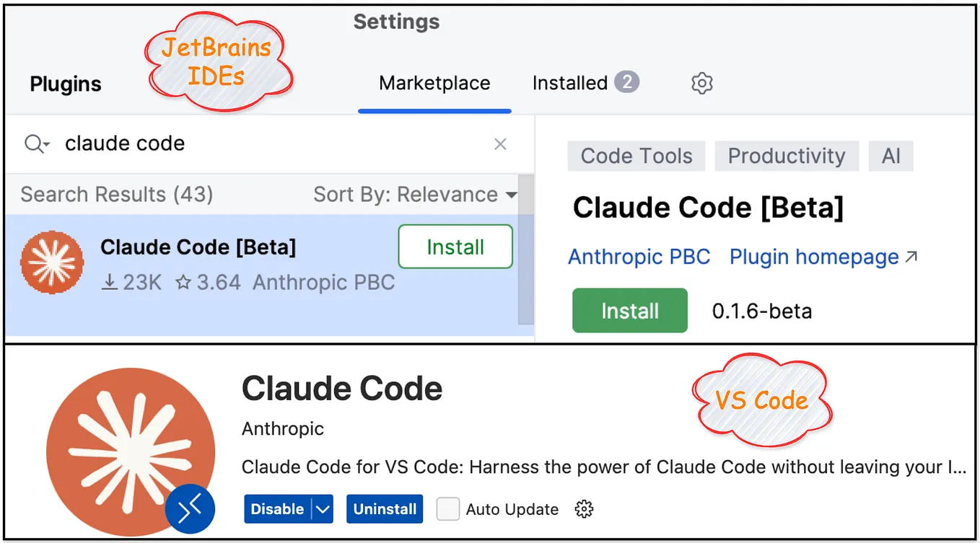980x543 pixels.
Task: Click the search magnifier icon
Action: pyautogui.click(x=32, y=144)
